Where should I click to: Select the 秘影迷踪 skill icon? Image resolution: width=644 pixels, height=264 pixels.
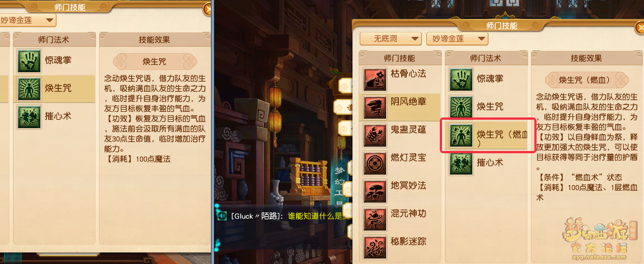pyautogui.click(x=374, y=246)
